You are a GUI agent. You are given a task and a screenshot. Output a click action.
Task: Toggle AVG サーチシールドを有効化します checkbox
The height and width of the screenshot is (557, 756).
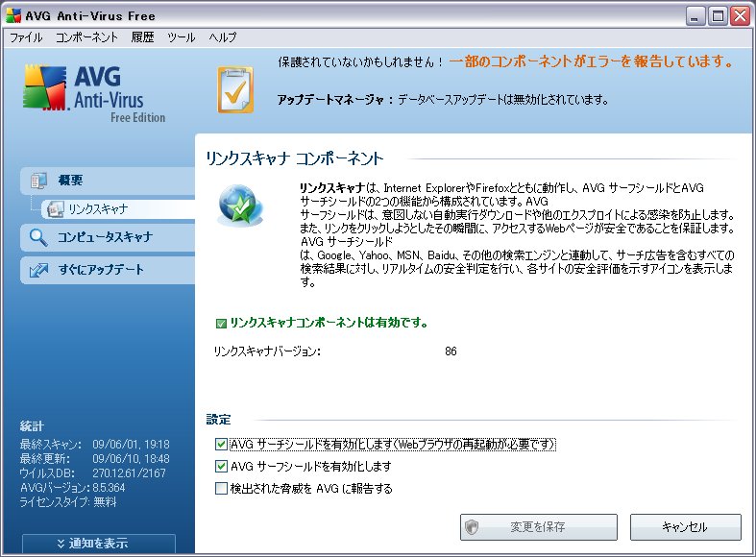click(x=221, y=444)
